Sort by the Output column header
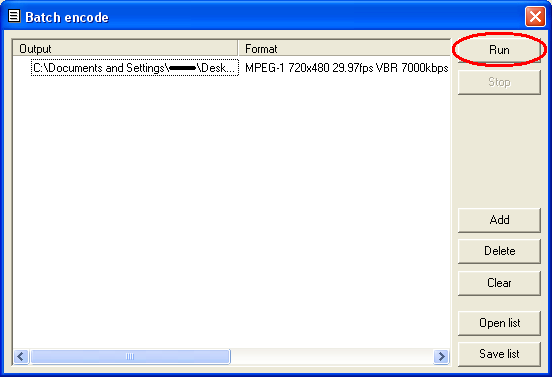The width and height of the screenshot is (552, 377). coord(125,49)
